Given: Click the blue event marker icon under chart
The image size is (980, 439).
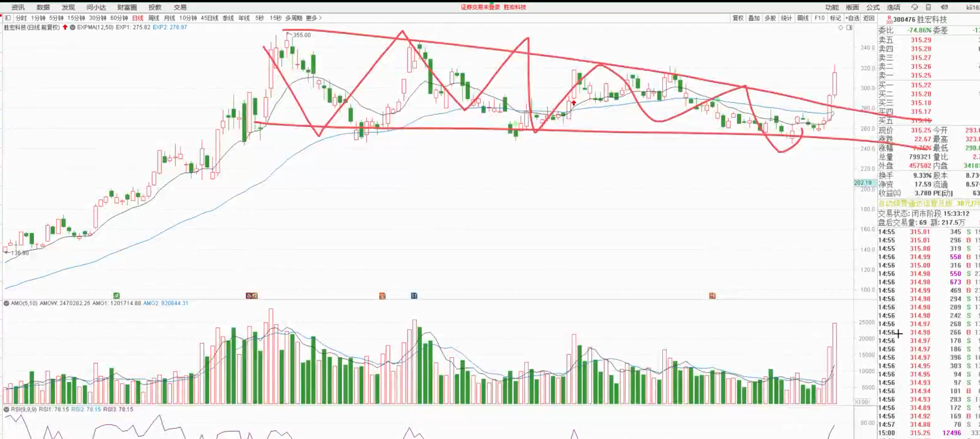Looking at the screenshot, I should pos(414,296).
